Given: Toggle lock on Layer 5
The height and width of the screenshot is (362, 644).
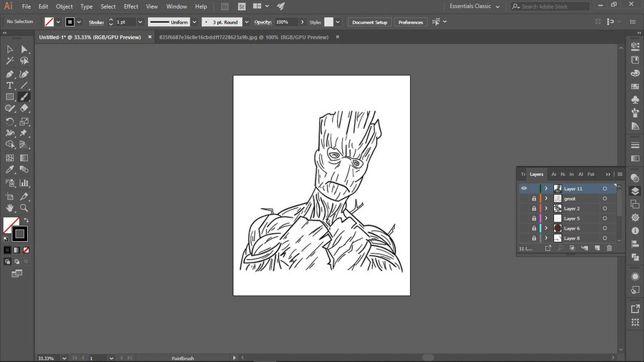Looking at the screenshot, I should point(534,218).
